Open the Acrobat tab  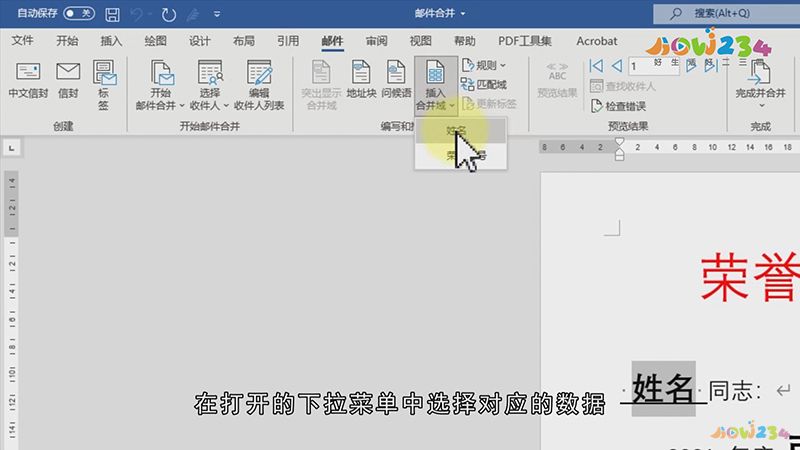coord(596,41)
